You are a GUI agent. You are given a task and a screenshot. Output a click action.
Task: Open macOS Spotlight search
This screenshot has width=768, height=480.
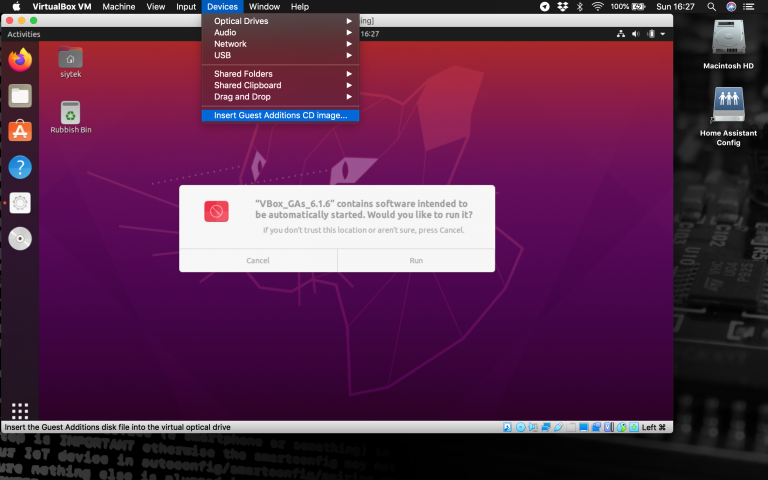(711, 6)
